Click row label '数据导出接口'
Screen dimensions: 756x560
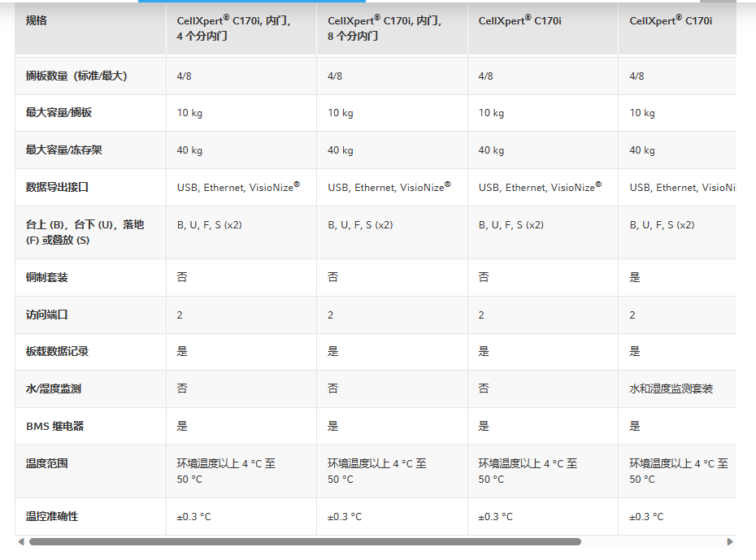coord(57,187)
